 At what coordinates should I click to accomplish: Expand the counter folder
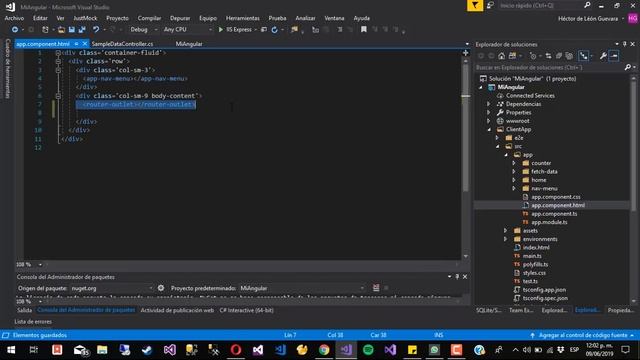click(x=514, y=163)
